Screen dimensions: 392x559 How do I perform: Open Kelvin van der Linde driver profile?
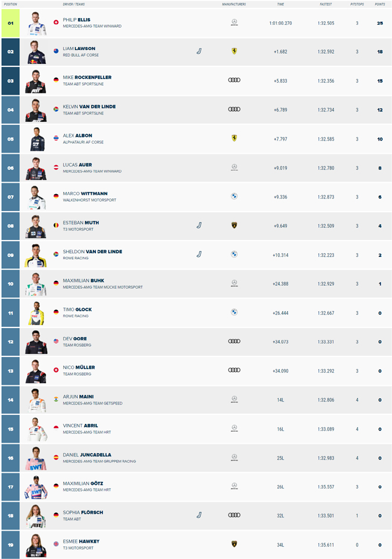coord(89,107)
